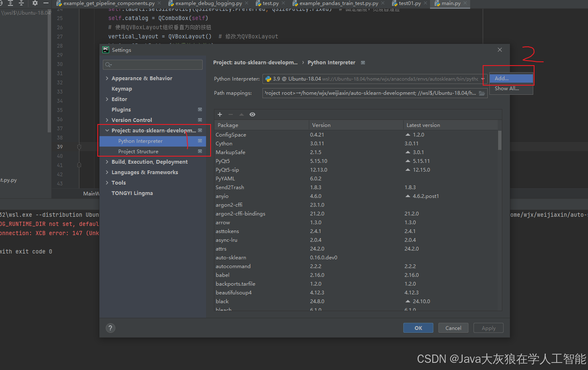Viewport: 588px width, 370px height.
Task: Uninstall a package using the minus icon
Action: (230, 114)
